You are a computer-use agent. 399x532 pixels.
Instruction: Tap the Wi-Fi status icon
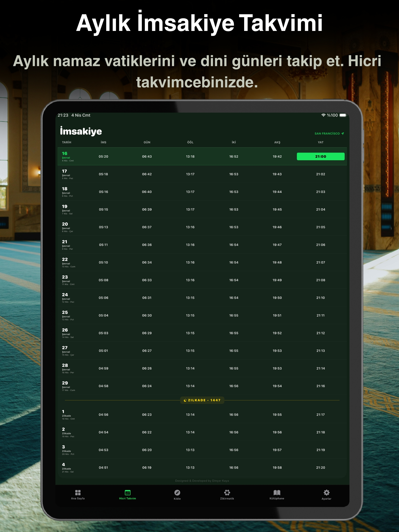323,115
